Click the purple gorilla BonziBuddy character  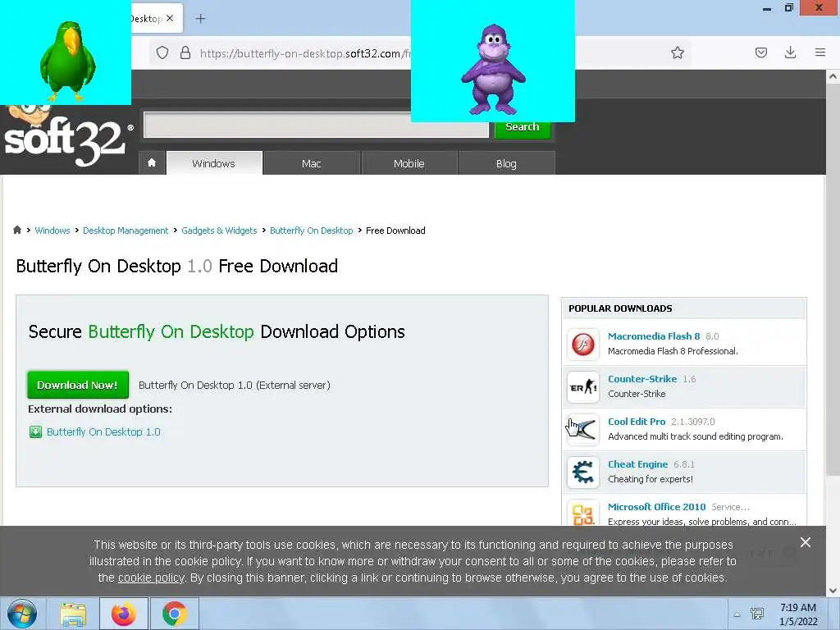tap(493, 70)
